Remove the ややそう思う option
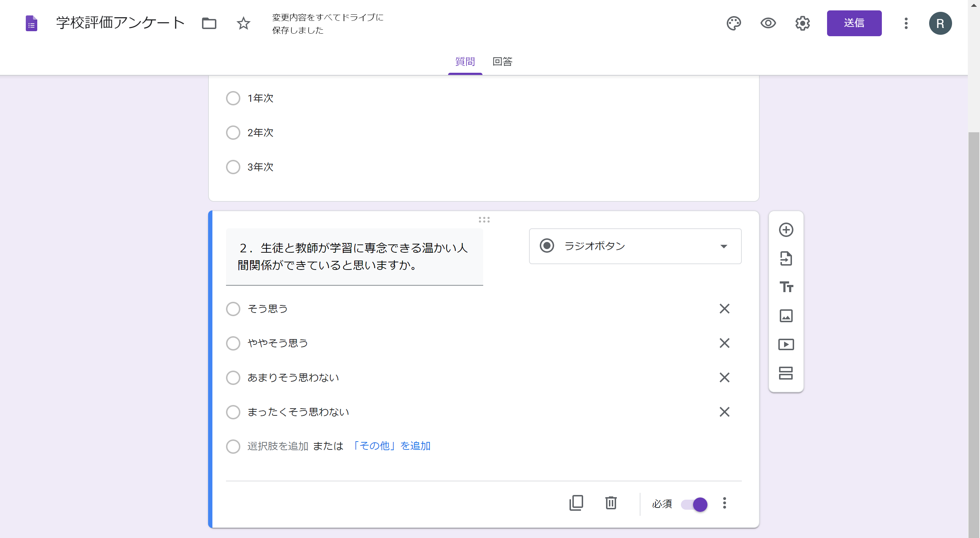This screenshot has height=538, width=980. [x=724, y=343]
